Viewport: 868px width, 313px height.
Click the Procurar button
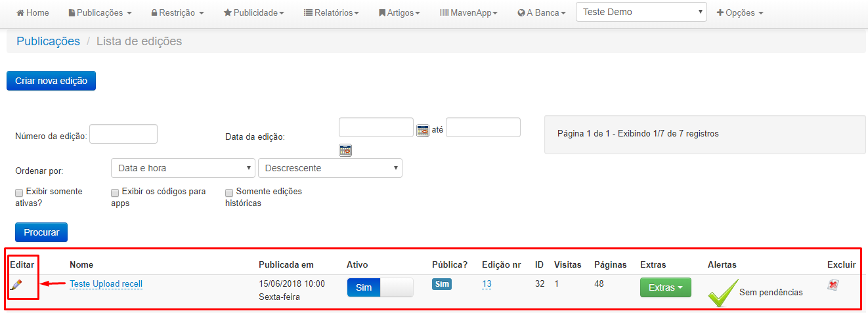click(x=41, y=232)
